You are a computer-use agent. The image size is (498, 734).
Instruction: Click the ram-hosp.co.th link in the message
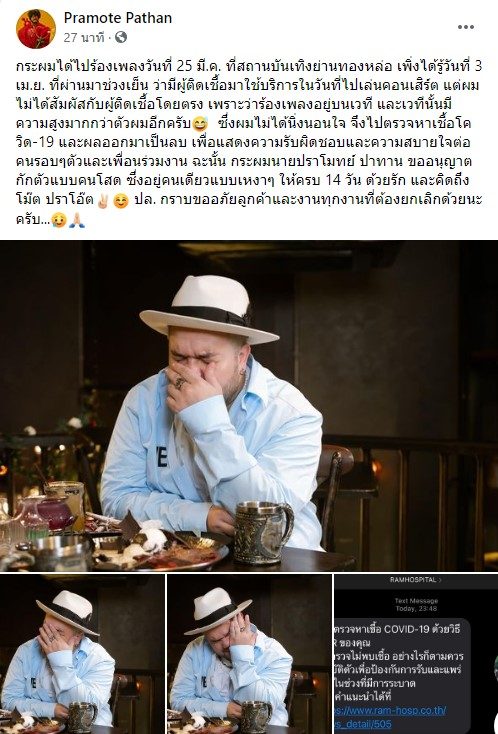point(390,717)
